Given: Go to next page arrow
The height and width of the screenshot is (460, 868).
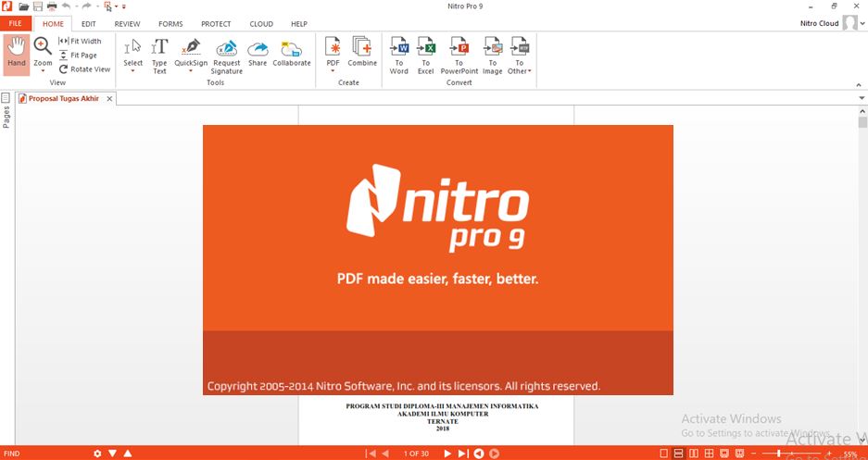Looking at the screenshot, I should [447, 454].
